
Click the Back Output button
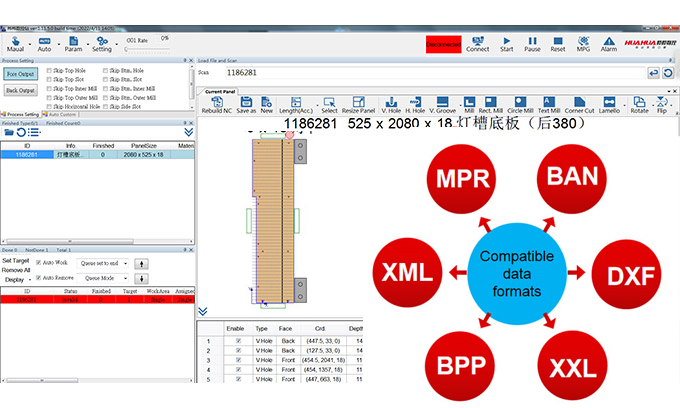pos(20,90)
